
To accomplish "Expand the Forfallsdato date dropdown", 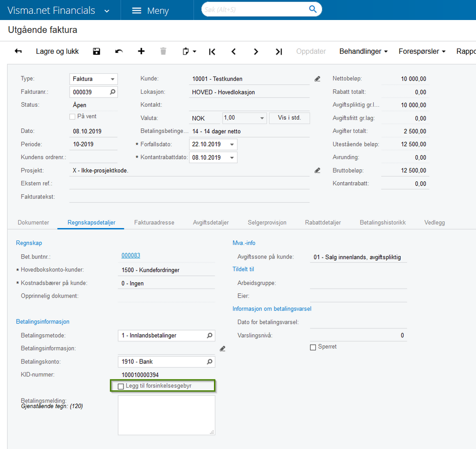I will click(232, 144).
